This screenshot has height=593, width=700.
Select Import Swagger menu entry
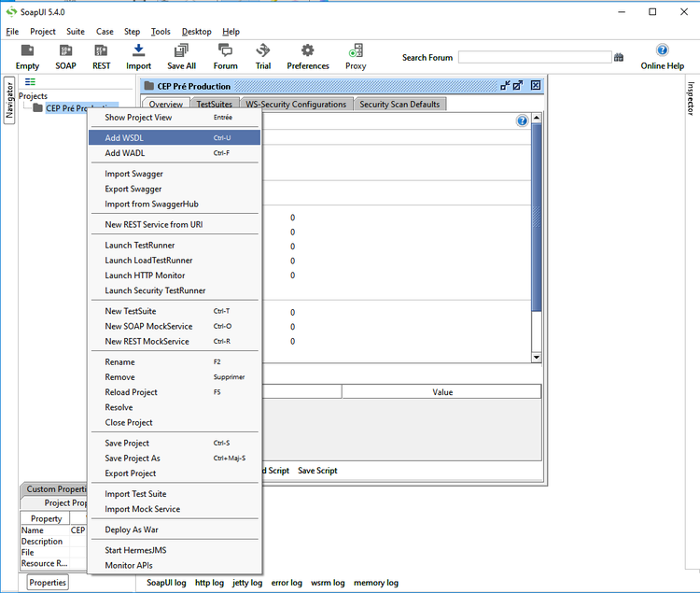[x=175, y=174]
